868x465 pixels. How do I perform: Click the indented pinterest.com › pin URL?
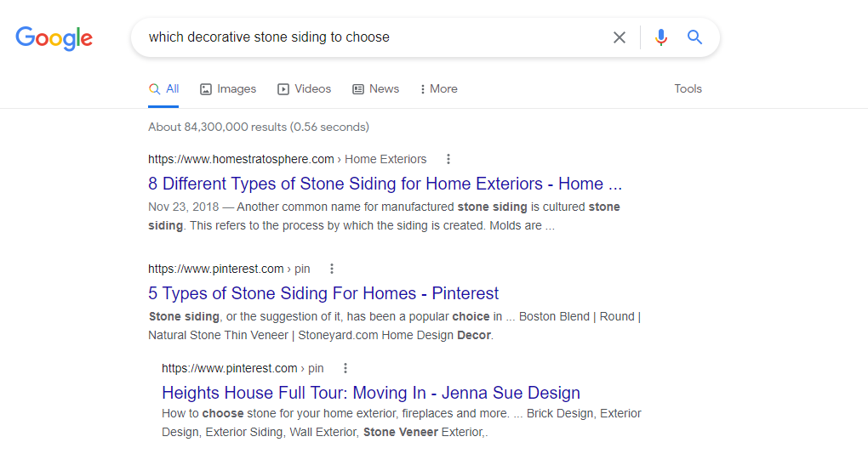243,368
